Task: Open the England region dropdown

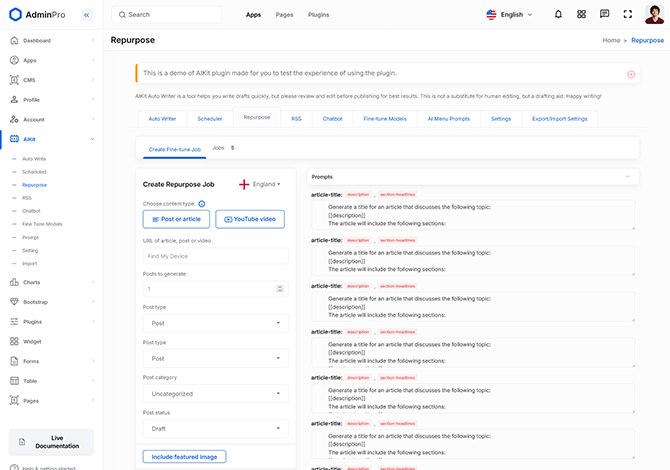Action: [260, 184]
